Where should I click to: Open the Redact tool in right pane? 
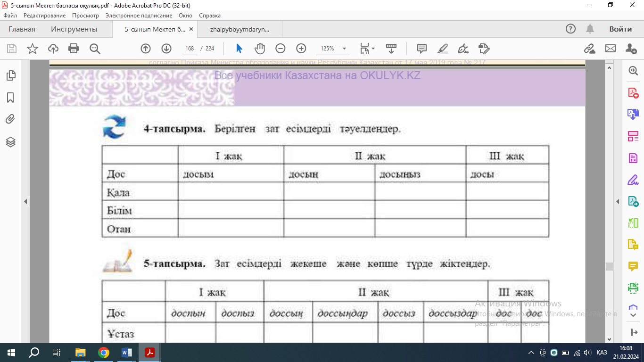point(633,158)
